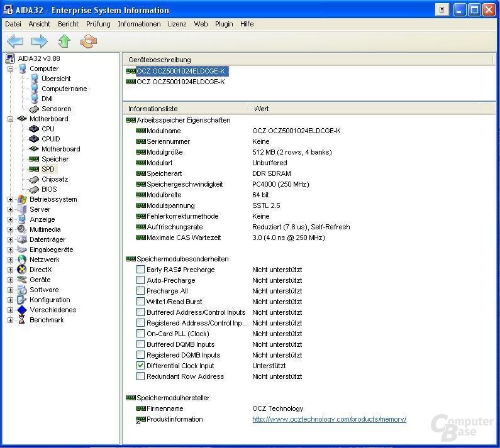500x448 pixels.
Task: Select the CPUID chip icon
Action: [34, 139]
